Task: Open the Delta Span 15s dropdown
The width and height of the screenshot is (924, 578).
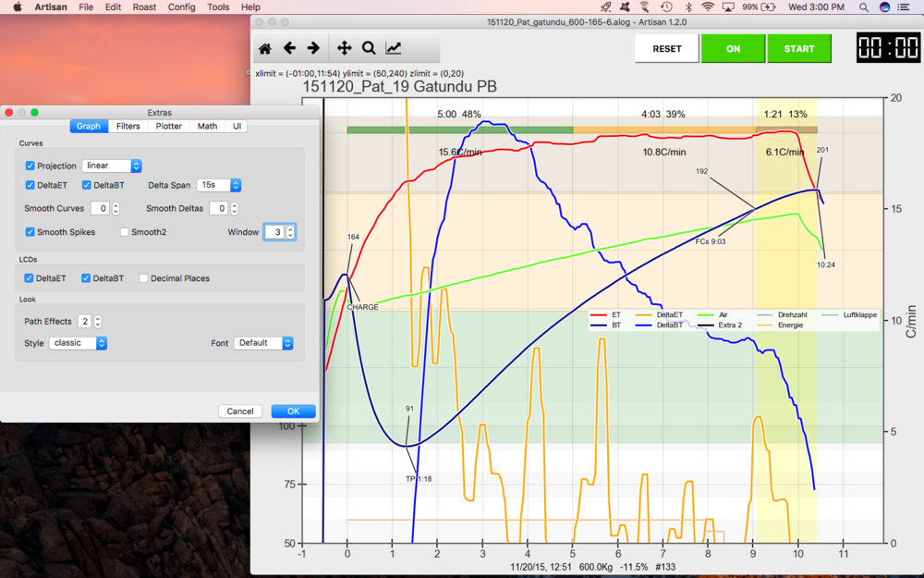Action: coord(219,185)
